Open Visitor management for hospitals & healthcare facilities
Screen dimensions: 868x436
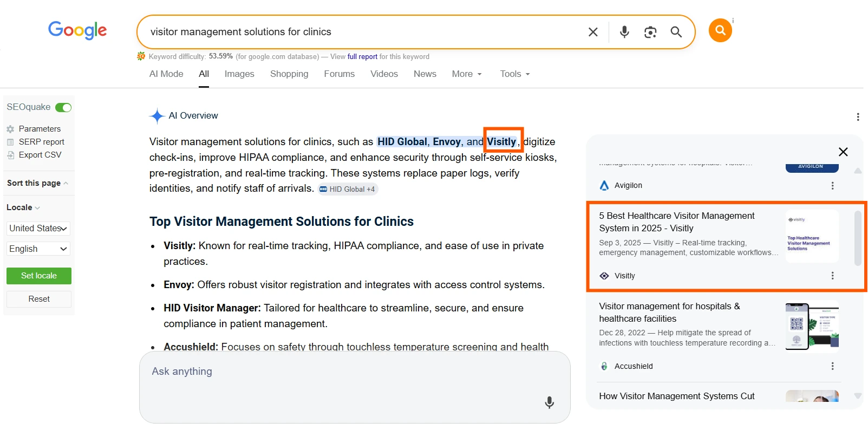point(669,313)
